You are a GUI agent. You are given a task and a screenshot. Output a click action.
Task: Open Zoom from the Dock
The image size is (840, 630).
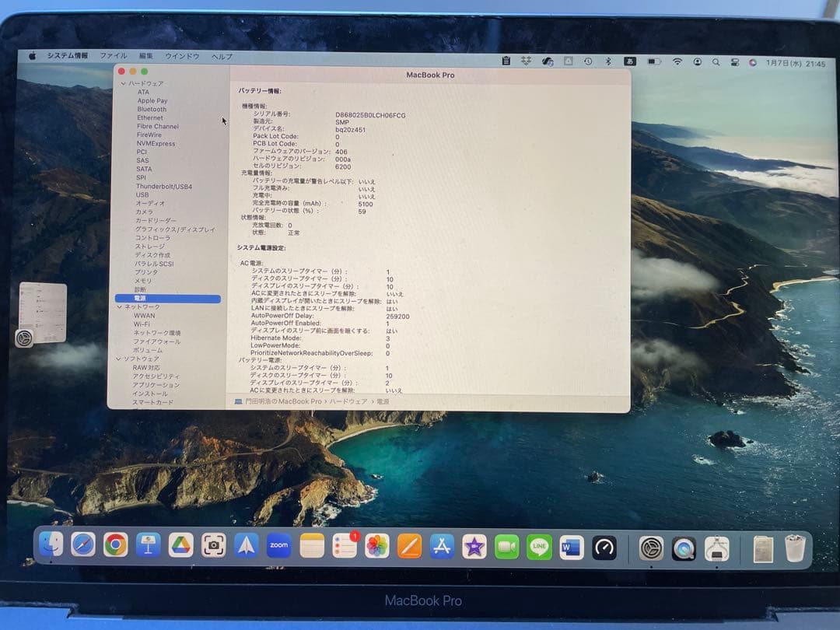point(279,547)
